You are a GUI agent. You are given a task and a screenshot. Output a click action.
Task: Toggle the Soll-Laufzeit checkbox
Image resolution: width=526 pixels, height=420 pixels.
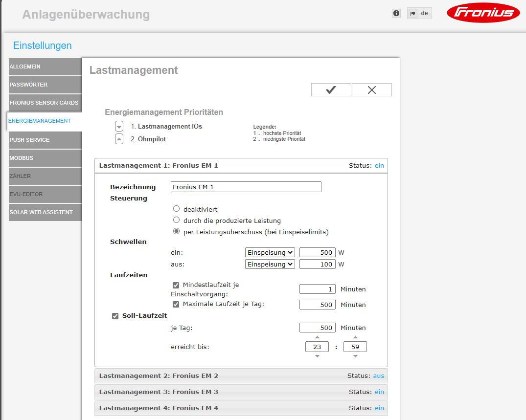(x=115, y=316)
